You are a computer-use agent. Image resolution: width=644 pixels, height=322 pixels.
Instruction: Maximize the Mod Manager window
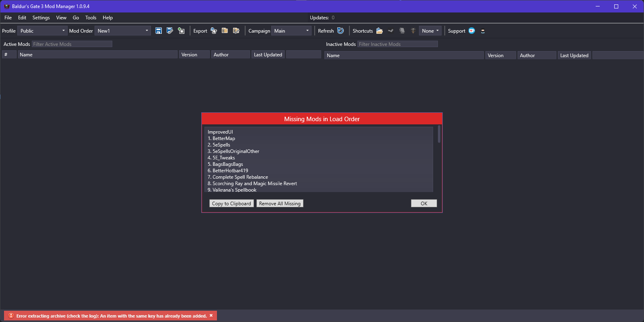click(x=616, y=6)
